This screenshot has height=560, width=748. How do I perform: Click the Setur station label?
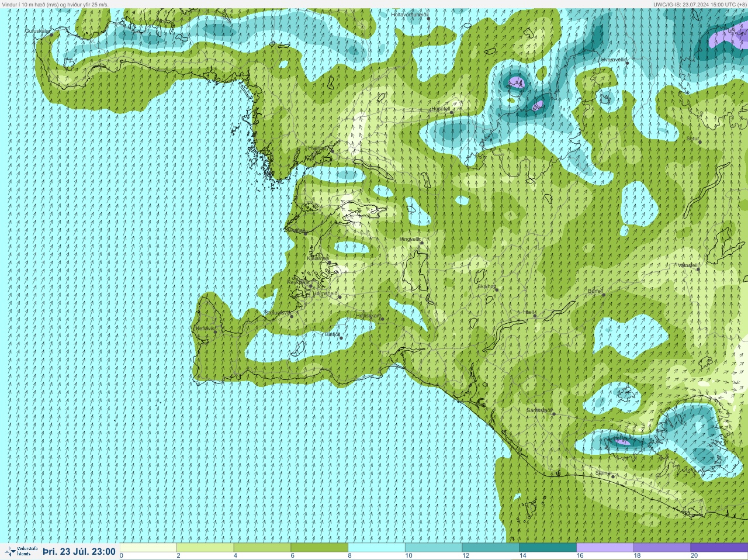coord(692,139)
